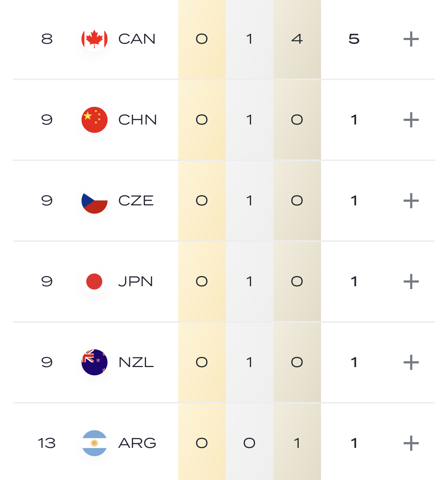Expand the CZE medal breakdown

(411, 201)
